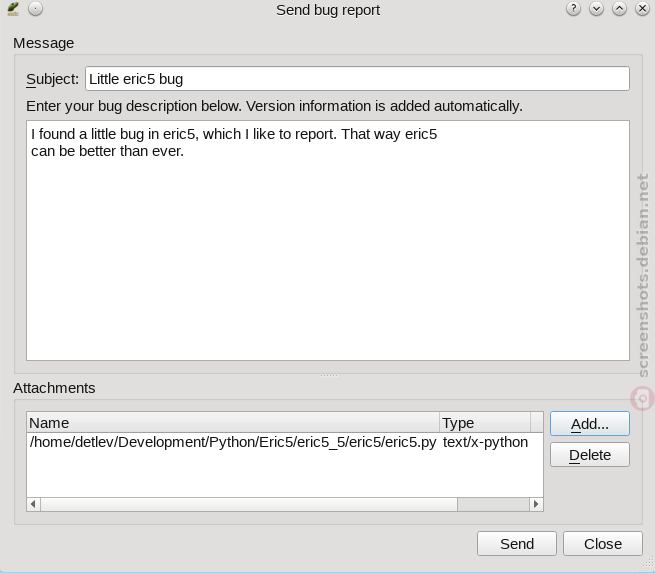Select the eric5.py attachment row

[x=279, y=442]
